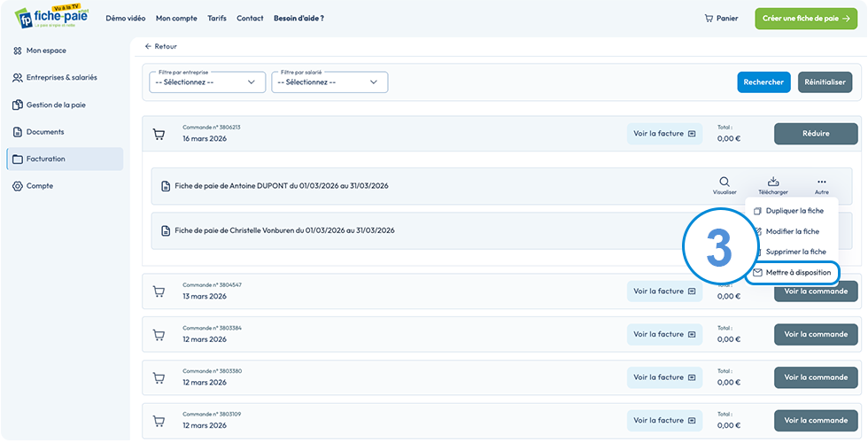The width and height of the screenshot is (868, 443).
Task: View invoice for order 3803109
Action: point(664,421)
